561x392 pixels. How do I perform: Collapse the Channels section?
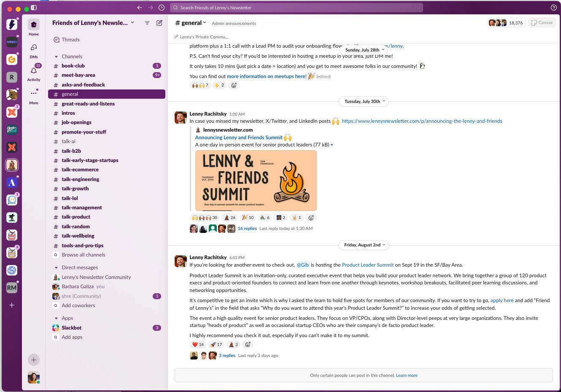pyautogui.click(x=56, y=57)
